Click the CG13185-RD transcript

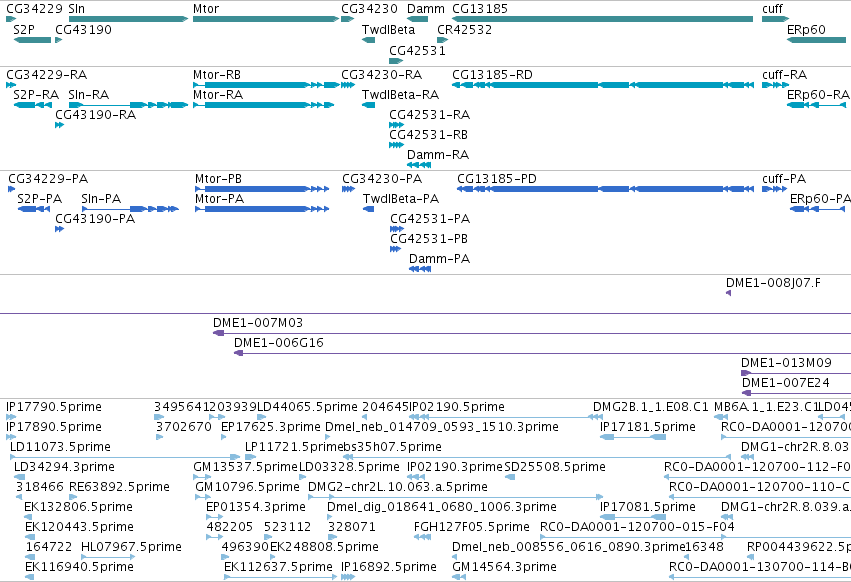click(x=602, y=85)
